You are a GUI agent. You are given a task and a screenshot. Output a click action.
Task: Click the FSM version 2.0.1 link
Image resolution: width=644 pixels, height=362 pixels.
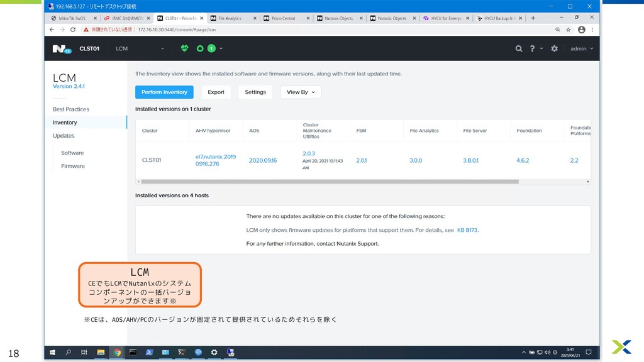click(x=362, y=160)
